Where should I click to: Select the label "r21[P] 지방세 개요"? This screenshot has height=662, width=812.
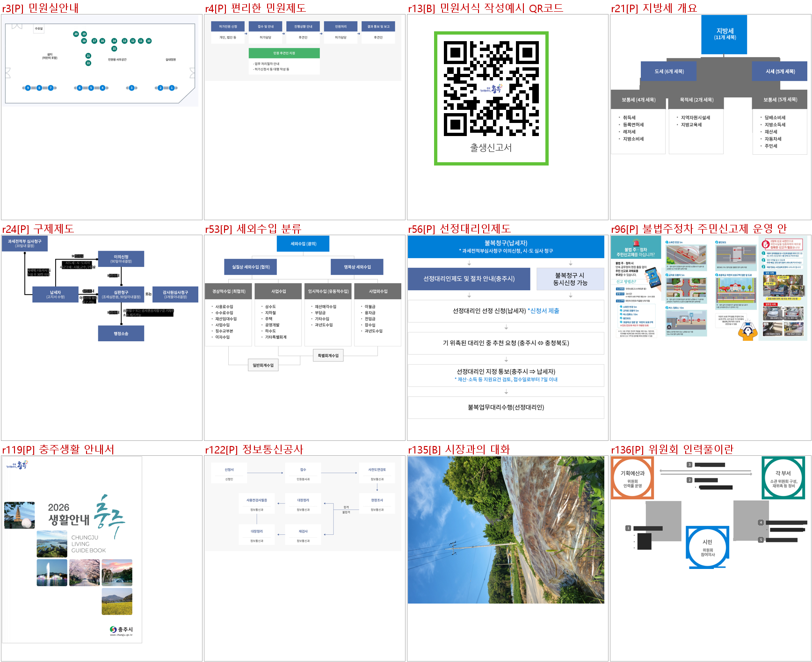click(x=654, y=8)
